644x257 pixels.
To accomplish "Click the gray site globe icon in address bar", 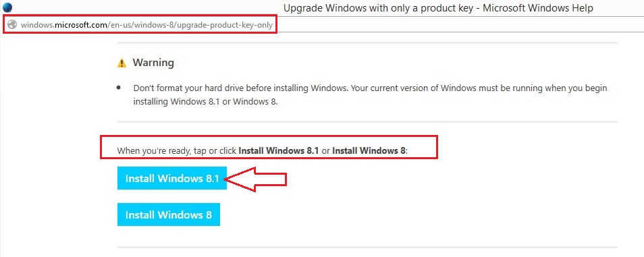I will (13, 25).
